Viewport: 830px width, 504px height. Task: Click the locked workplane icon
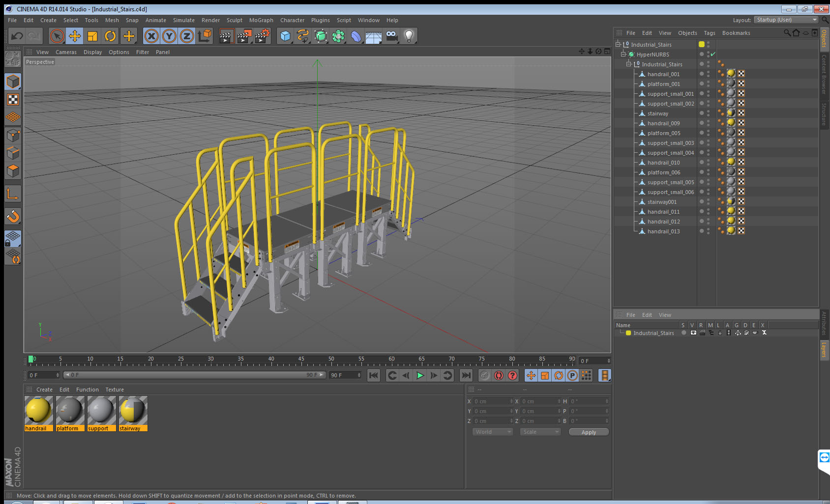tap(13, 239)
